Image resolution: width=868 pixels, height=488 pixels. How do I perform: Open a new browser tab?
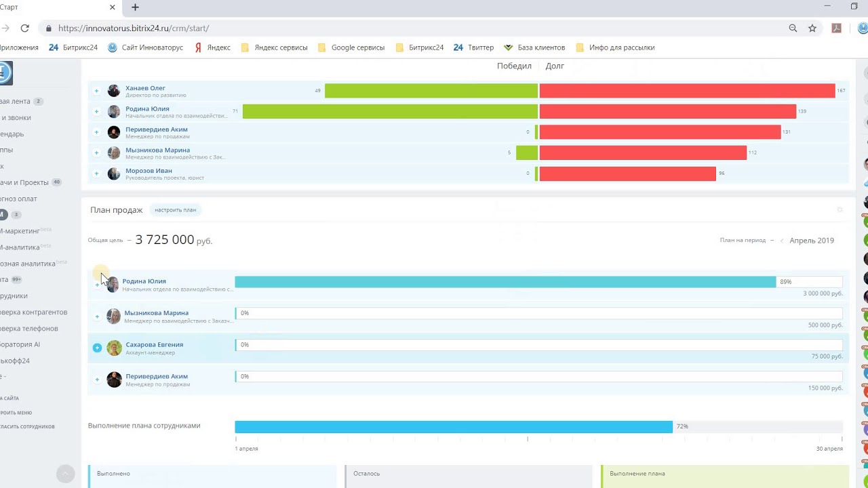[x=135, y=7]
